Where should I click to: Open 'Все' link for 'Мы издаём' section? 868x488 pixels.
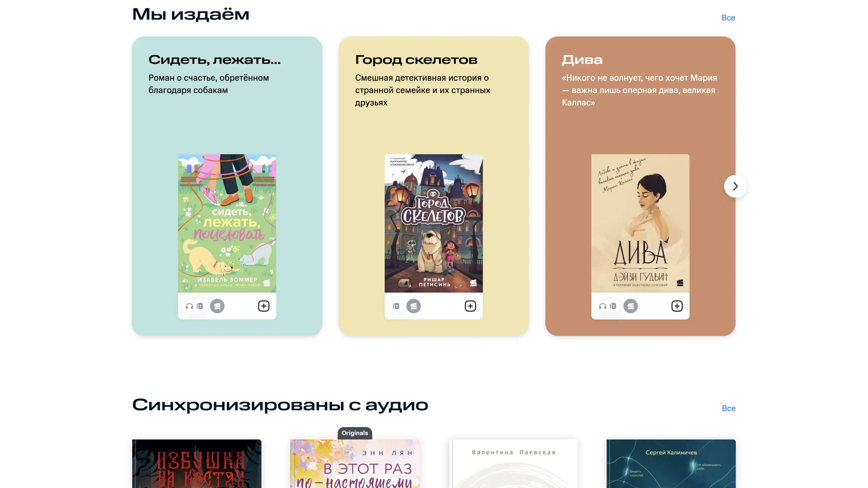click(x=728, y=18)
